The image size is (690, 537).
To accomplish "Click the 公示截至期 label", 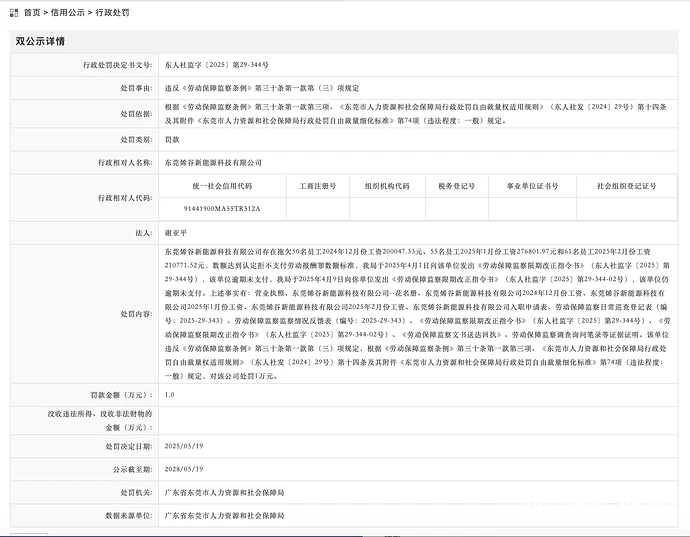I will (132, 469).
